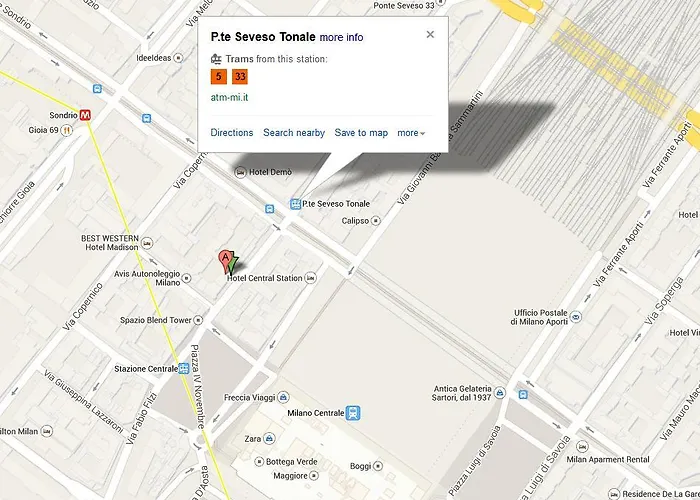This screenshot has height=500, width=700.
Task: Open the Milano Centrale train station icon
Action: (353, 413)
